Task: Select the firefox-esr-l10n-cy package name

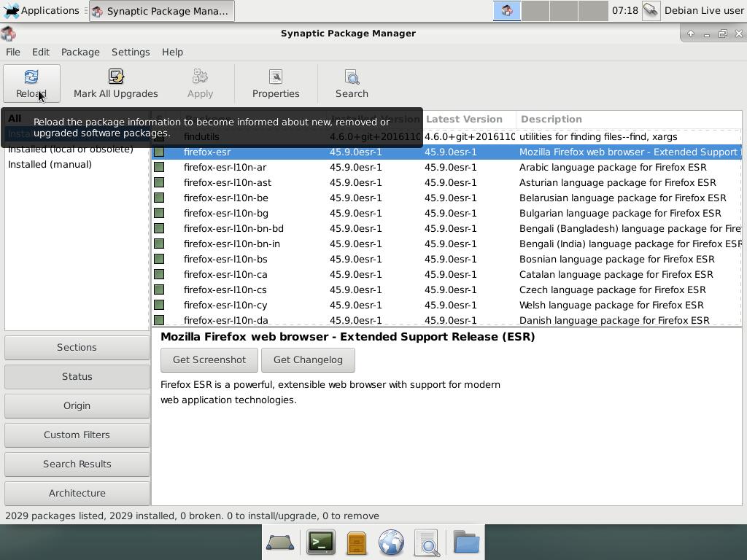Action: coord(225,306)
